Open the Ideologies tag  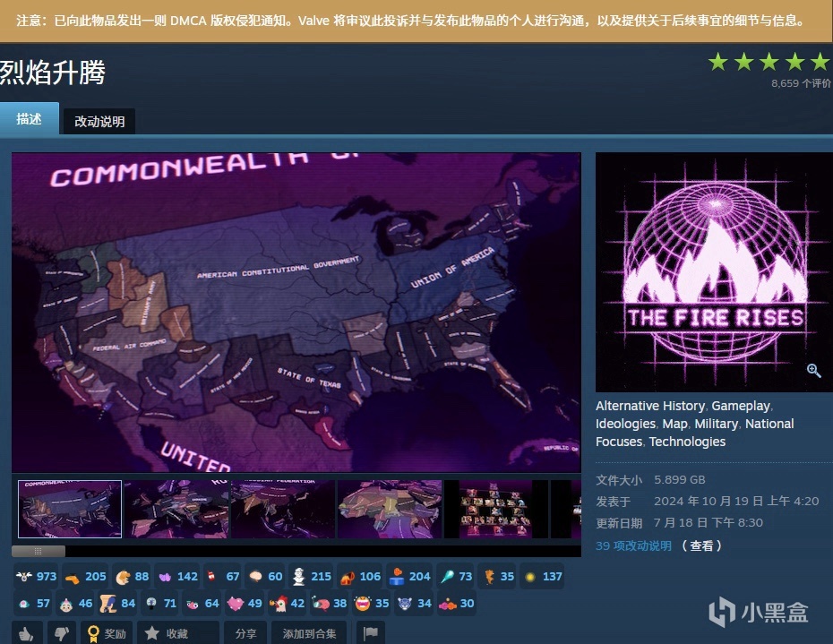(625, 424)
